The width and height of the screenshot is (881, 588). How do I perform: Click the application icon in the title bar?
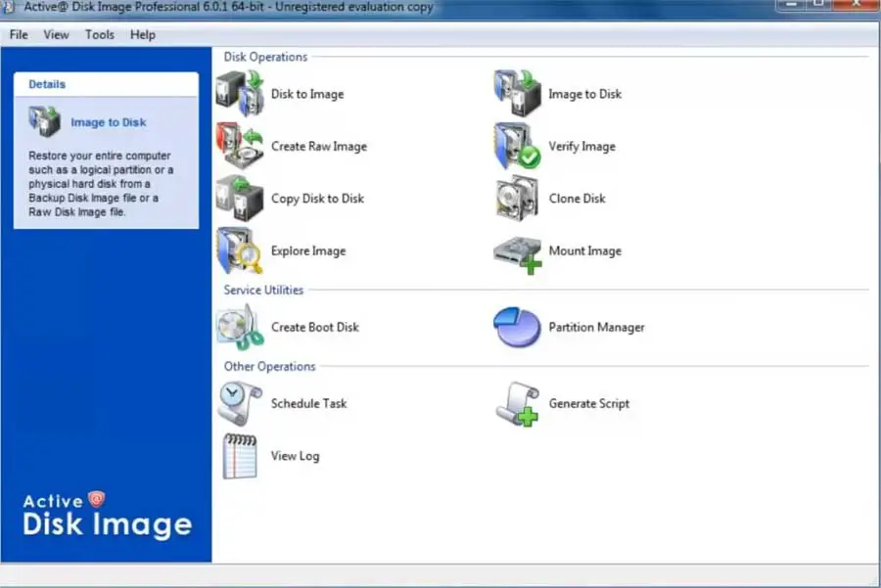[8, 7]
